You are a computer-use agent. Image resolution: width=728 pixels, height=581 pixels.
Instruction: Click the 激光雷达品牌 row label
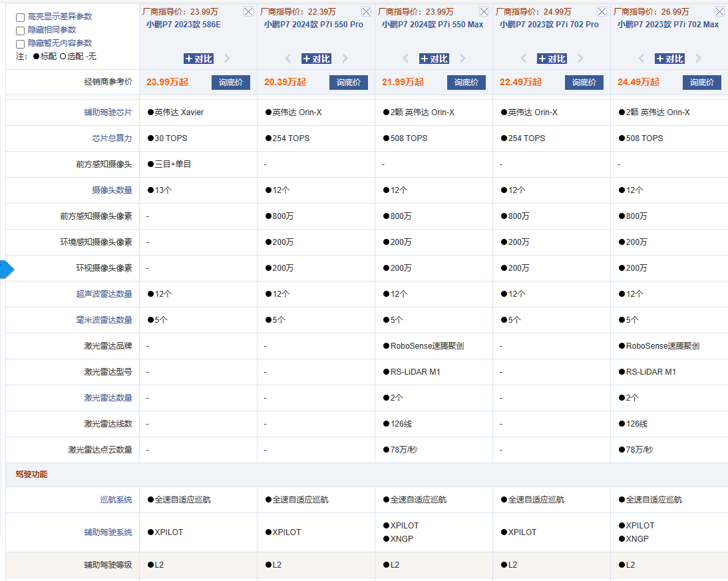click(108, 346)
